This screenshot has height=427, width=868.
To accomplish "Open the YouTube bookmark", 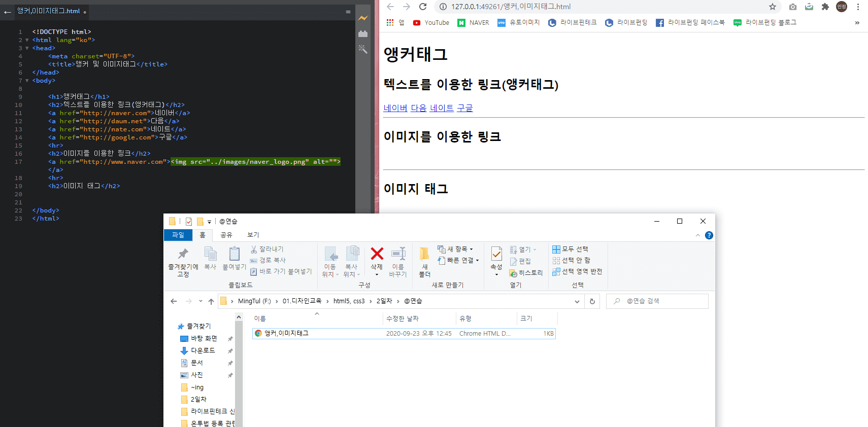I will point(431,22).
